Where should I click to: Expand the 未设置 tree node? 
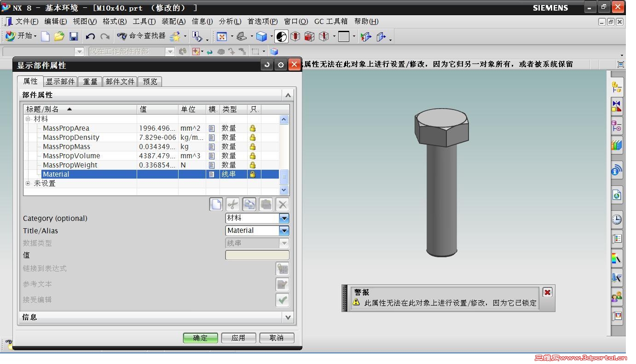[28, 183]
